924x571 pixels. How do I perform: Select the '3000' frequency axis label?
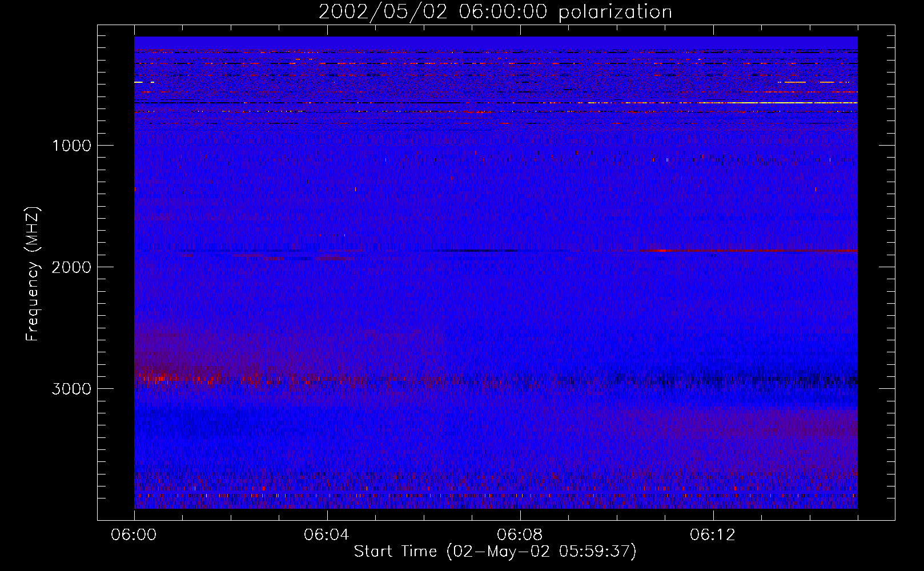(71, 389)
